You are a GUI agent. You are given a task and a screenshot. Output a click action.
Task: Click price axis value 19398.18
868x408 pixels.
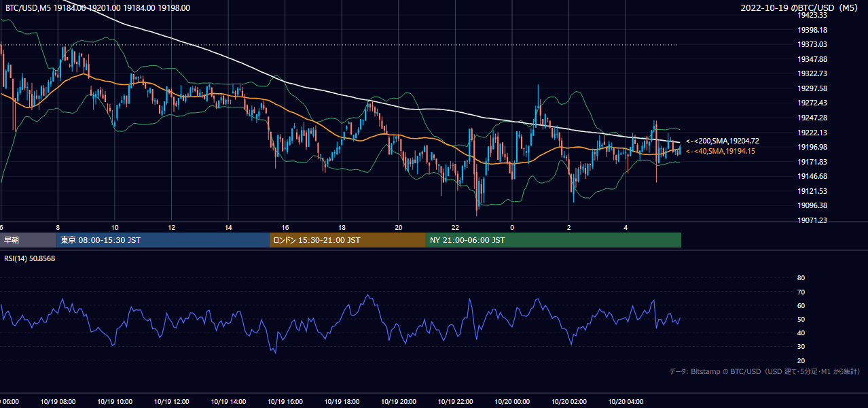pyautogui.click(x=812, y=30)
